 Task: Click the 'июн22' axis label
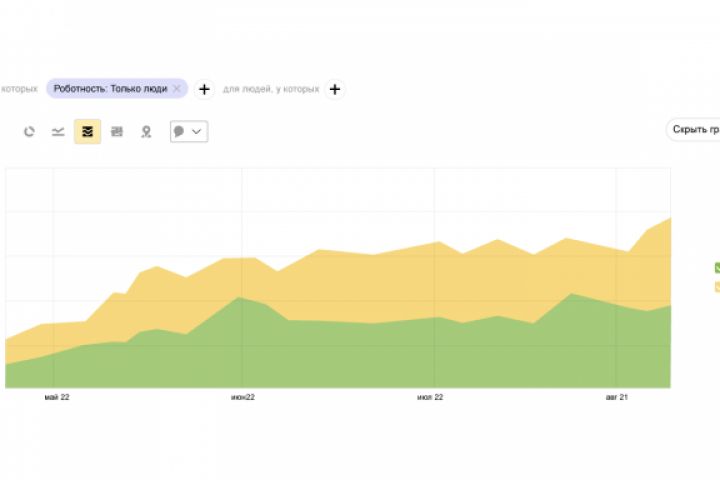click(x=242, y=397)
